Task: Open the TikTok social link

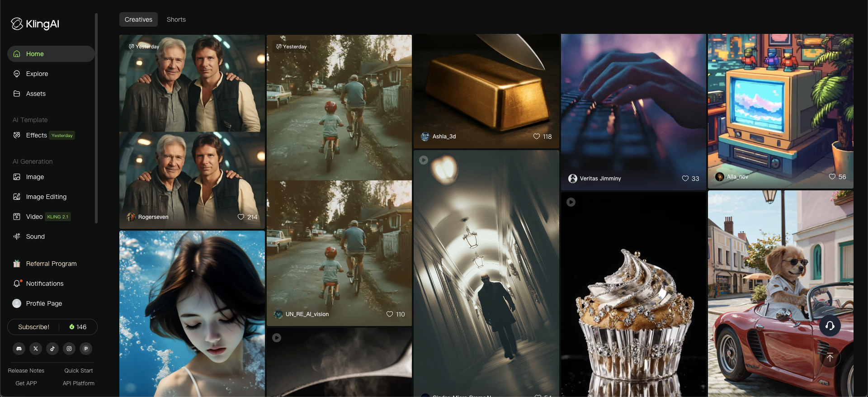Action: tap(52, 349)
